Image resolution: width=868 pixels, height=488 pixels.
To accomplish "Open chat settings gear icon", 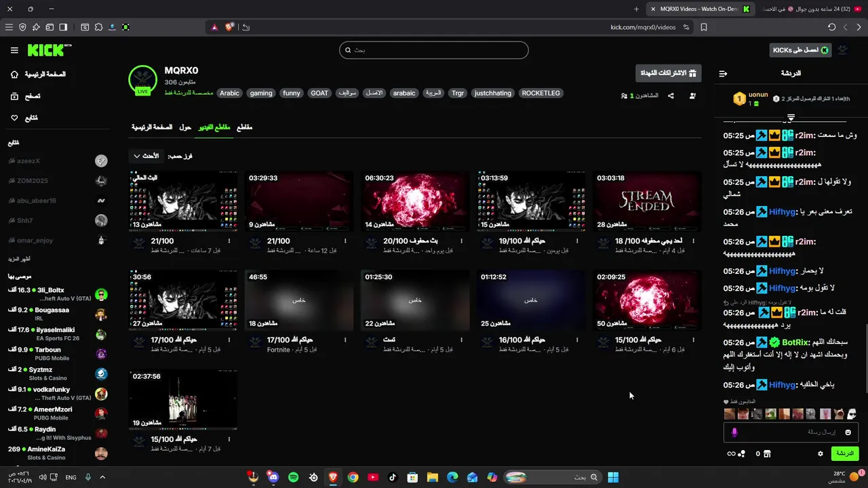I will pos(820,453).
